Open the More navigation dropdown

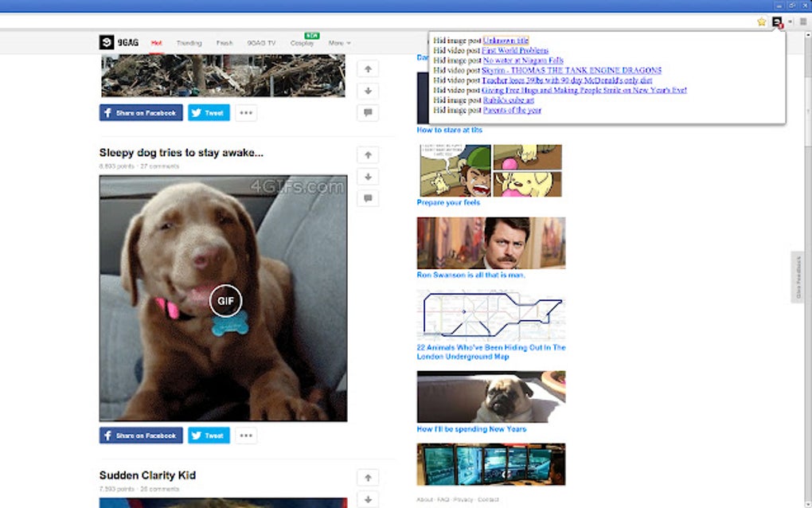coord(338,42)
